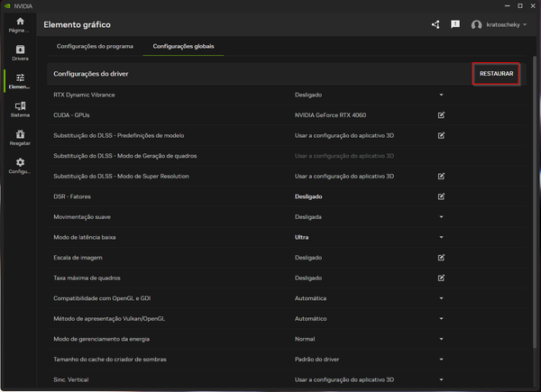The width and height of the screenshot is (541, 392).
Task: Switch to Configurações do programa tab
Action: (x=95, y=46)
